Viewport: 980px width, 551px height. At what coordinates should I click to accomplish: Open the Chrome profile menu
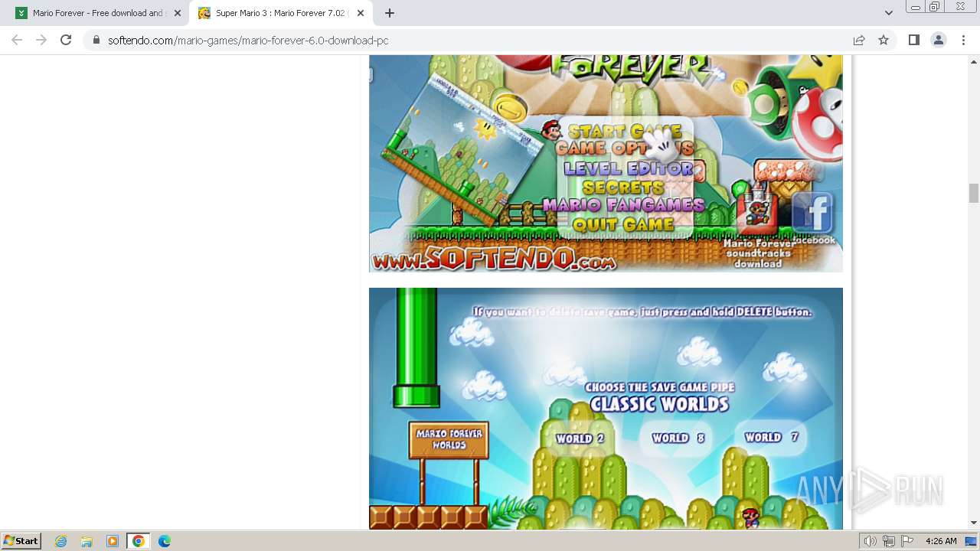[939, 40]
